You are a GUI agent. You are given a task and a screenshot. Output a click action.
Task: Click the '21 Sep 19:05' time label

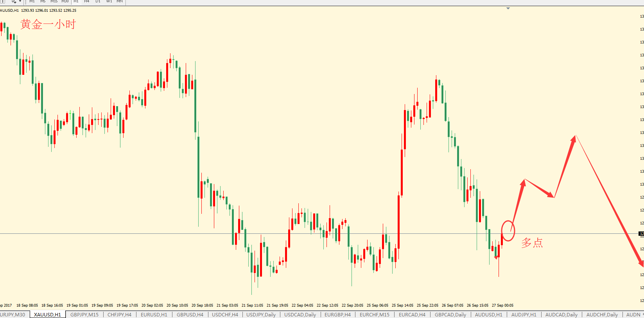coord(277,305)
